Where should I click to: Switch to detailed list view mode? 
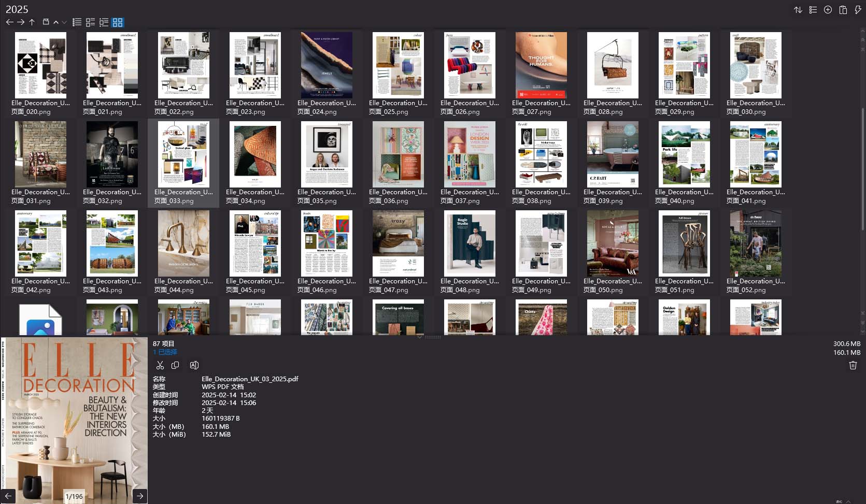[x=77, y=22]
